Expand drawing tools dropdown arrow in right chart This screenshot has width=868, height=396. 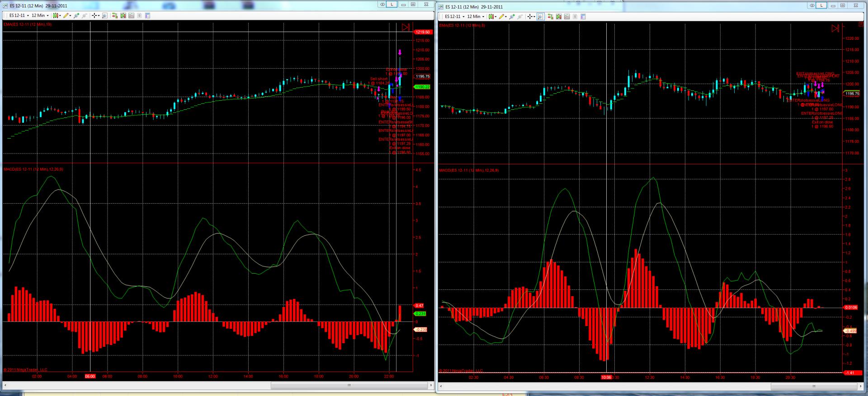click(506, 17)
